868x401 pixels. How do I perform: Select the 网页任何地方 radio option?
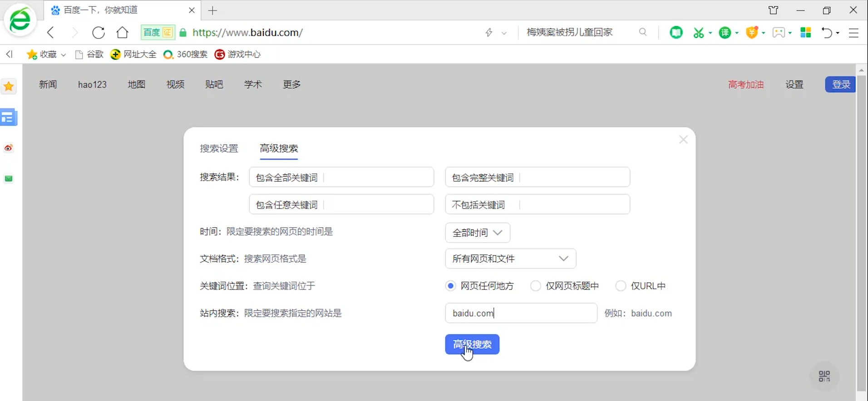coord(450,286)
